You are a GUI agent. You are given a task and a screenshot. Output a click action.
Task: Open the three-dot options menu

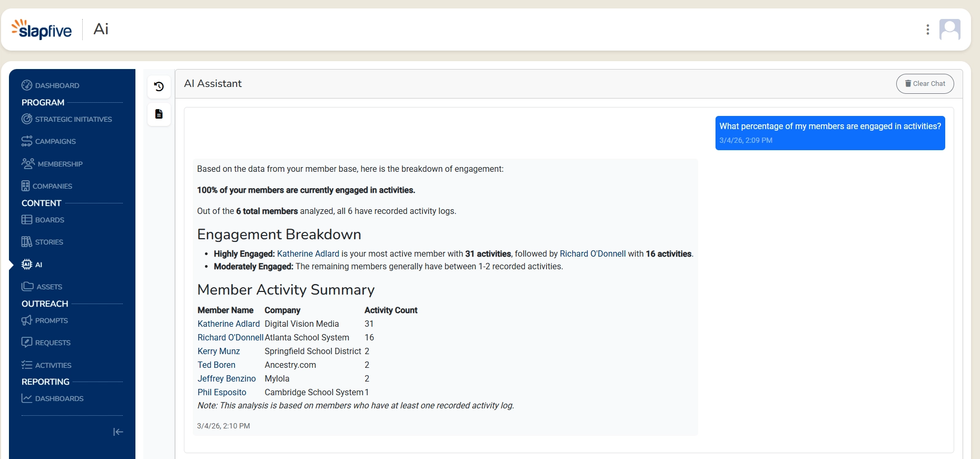(x=927, y=30)
